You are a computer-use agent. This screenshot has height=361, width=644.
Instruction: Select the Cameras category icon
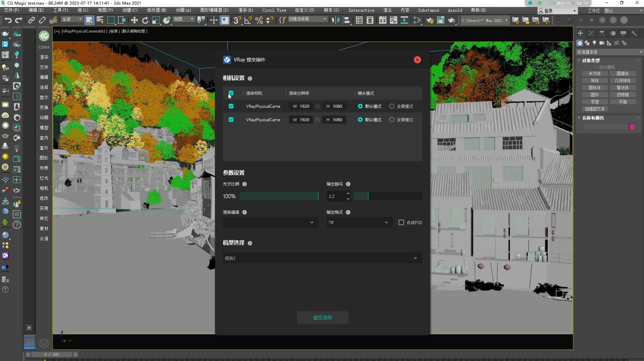pos(602,43)
